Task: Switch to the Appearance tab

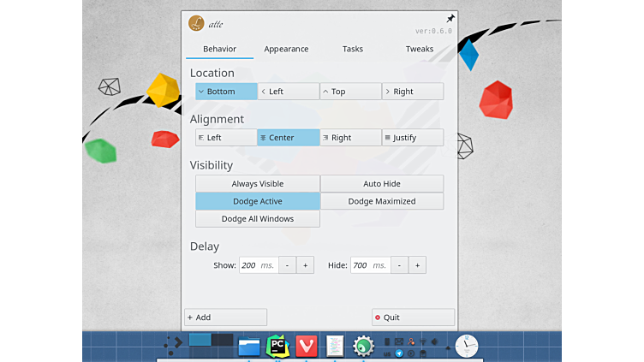Action: pyautogui.click(x=286, y=49)
